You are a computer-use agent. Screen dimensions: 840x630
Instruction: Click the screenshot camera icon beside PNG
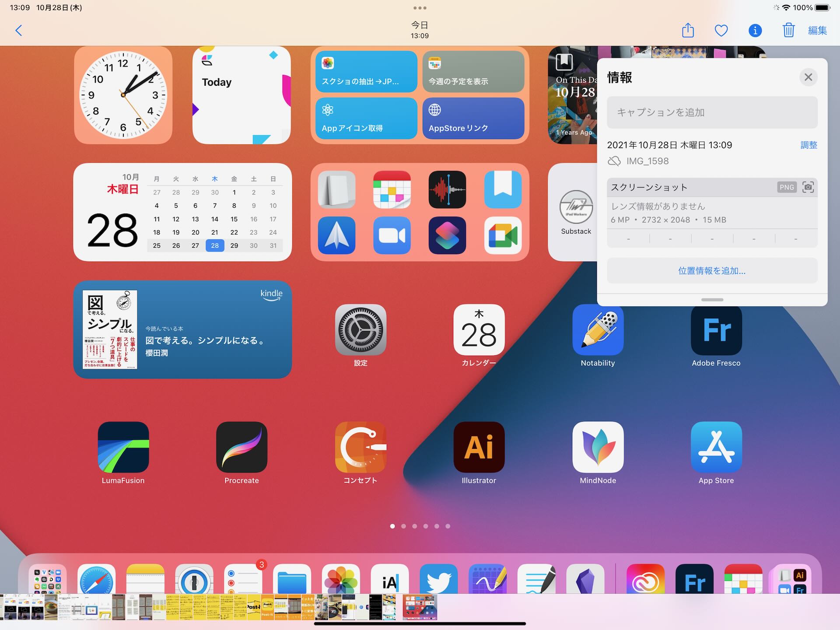(808, 187)
